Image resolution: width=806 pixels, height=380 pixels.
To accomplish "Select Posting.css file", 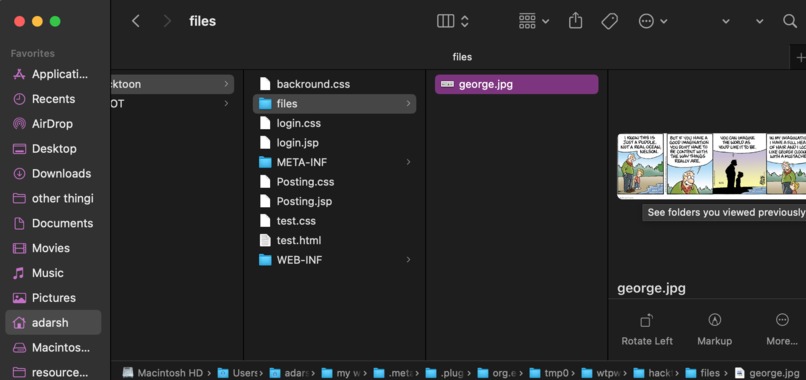I will [x=335, y=182].
